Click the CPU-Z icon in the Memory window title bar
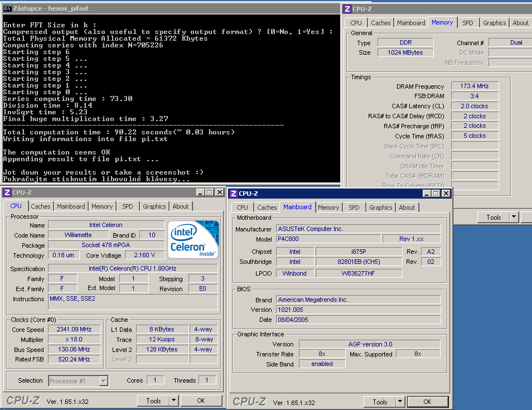Viewport: 532px width, 410px height. click(x=347, y=9)
